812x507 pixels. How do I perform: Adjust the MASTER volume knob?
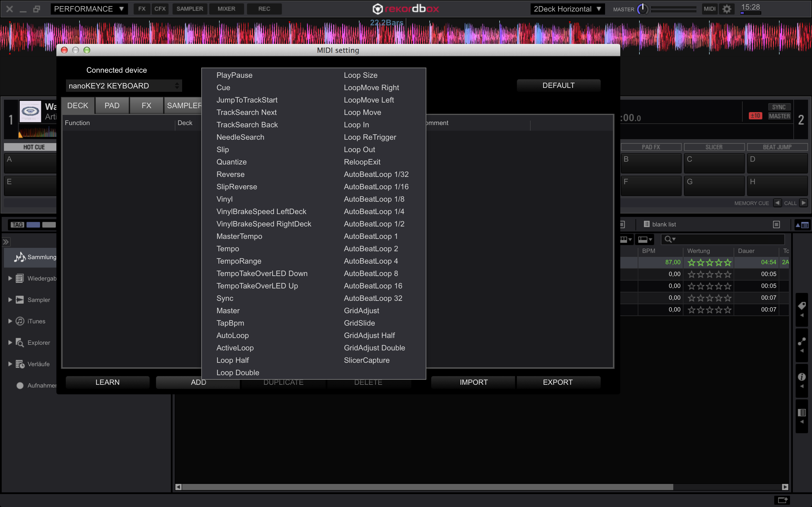643,9
